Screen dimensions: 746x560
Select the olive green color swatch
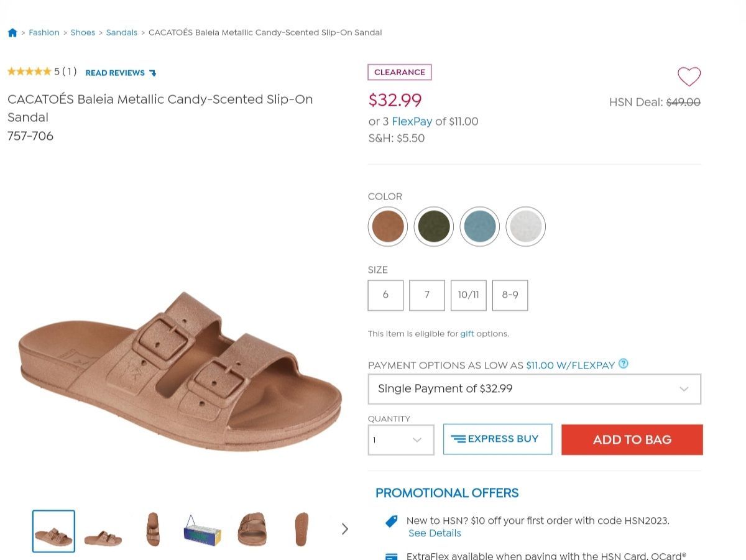click(x=433, y=226)
